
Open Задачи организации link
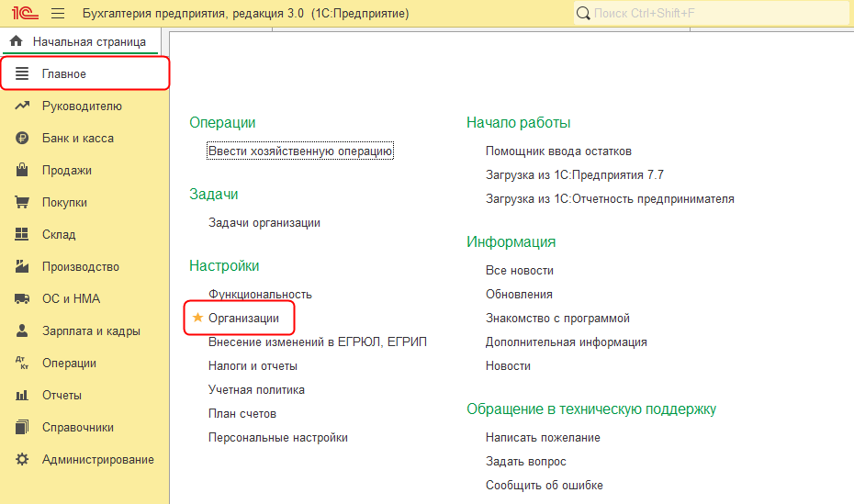coord(264,222)
